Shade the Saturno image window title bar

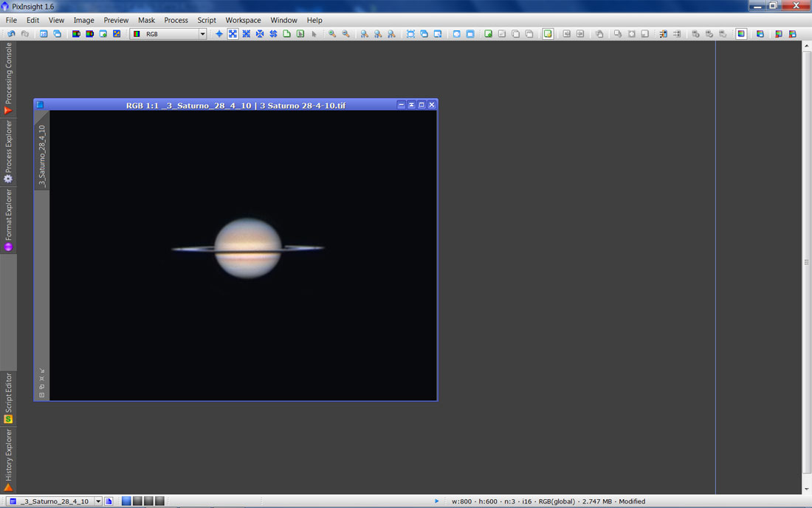click(x=411, y=105)
